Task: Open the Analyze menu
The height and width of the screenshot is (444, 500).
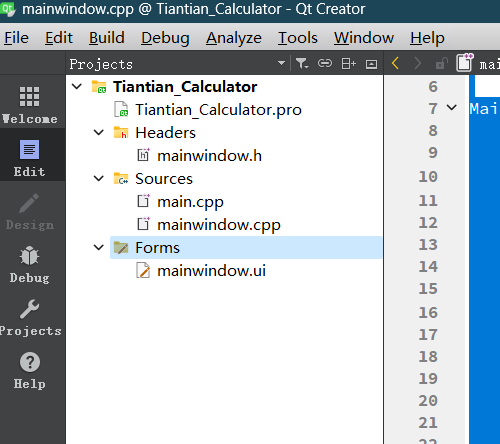Action: tap(234, 37)
